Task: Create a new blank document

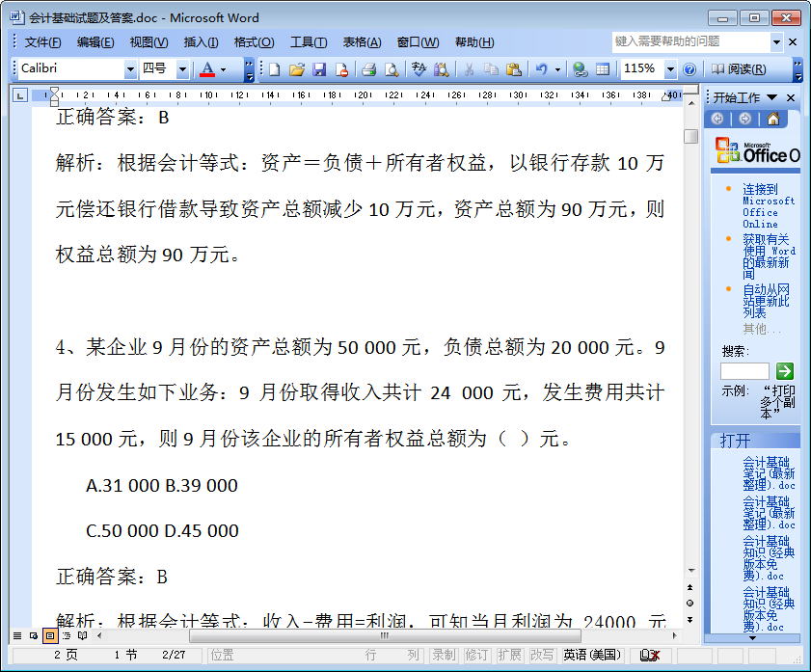Action: coord(275,69)
